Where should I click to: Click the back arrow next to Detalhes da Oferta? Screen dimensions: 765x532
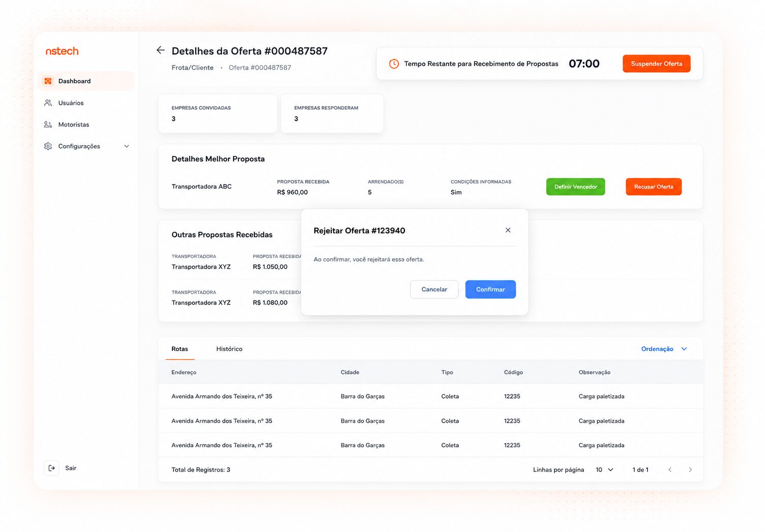161,50
